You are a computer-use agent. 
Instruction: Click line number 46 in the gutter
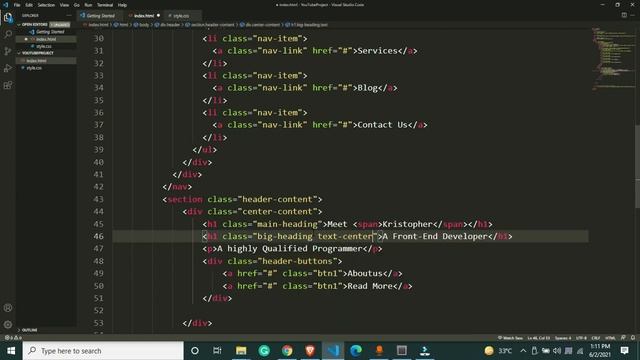click(98, 236)
